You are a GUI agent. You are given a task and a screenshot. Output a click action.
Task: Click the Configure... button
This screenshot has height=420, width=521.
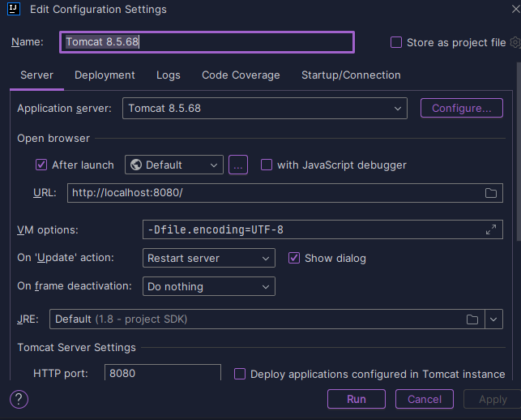tap(462, 108)
